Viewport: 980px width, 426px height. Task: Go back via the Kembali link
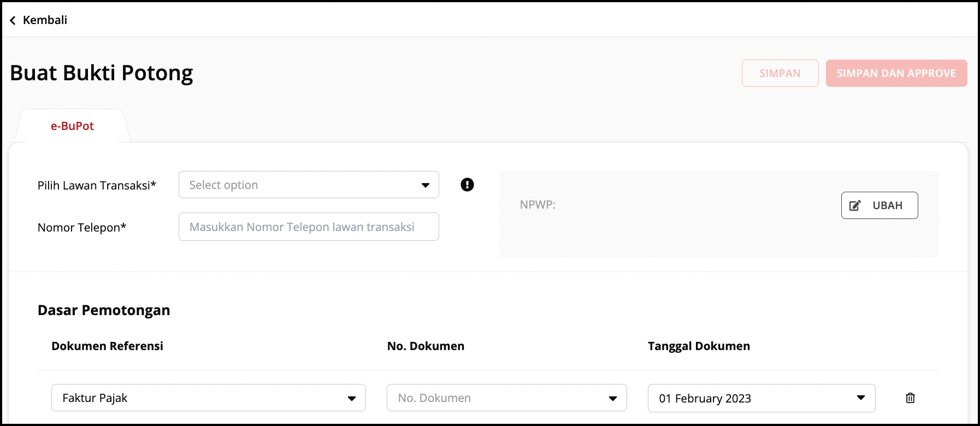point(45,20)
